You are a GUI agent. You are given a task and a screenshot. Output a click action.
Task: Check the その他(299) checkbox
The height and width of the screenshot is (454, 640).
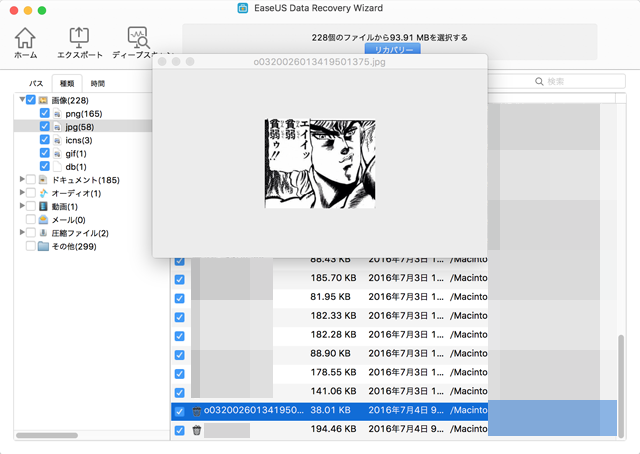[x=31, y=246]
